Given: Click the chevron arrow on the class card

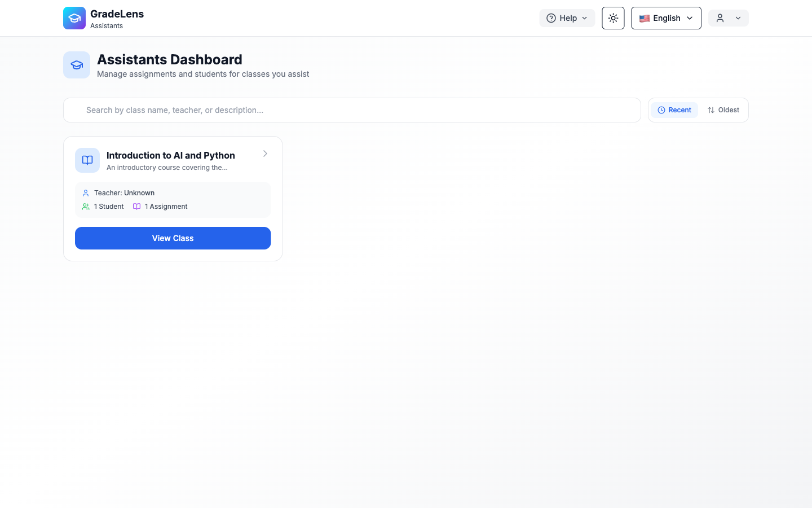Looking at the screenshot, I should pos(265,154).
